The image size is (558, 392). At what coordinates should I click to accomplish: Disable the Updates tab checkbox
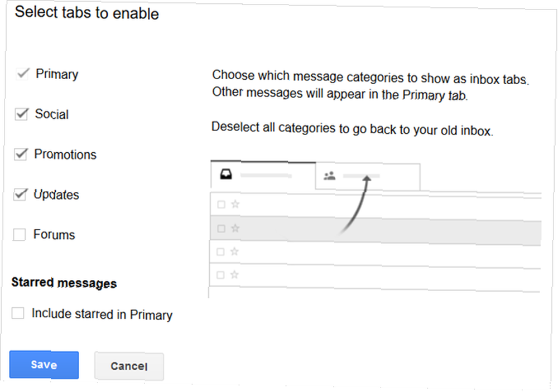[20, 195]
